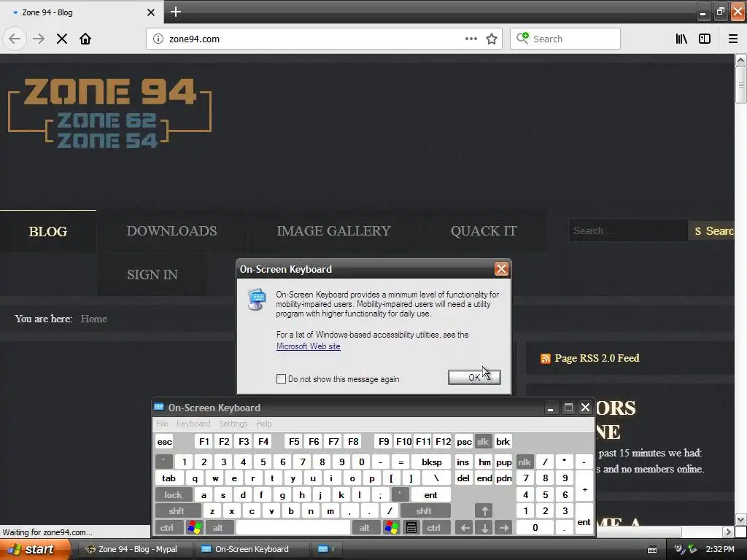The image size is (747, 560).
Task: Click the right arrow key
Action: click(x=504, y=528)
